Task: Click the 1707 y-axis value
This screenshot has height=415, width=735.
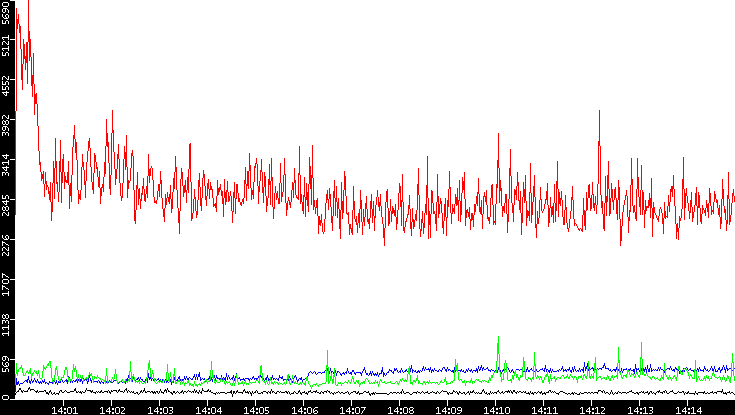Action: pyautogui.click(x=5, y=286)
